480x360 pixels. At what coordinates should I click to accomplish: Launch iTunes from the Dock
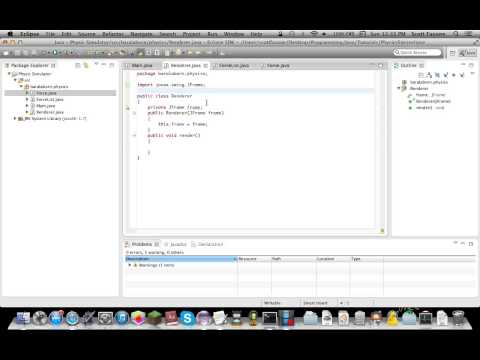pos(122,318)
